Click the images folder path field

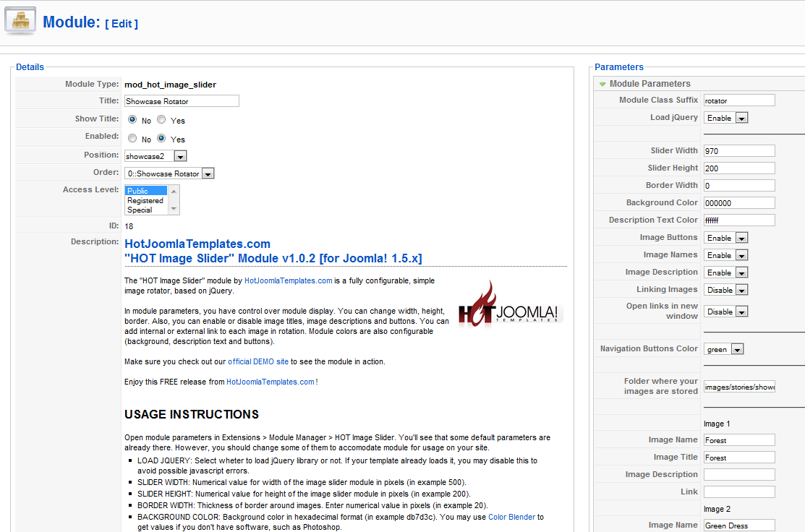[x=739, y=387]
